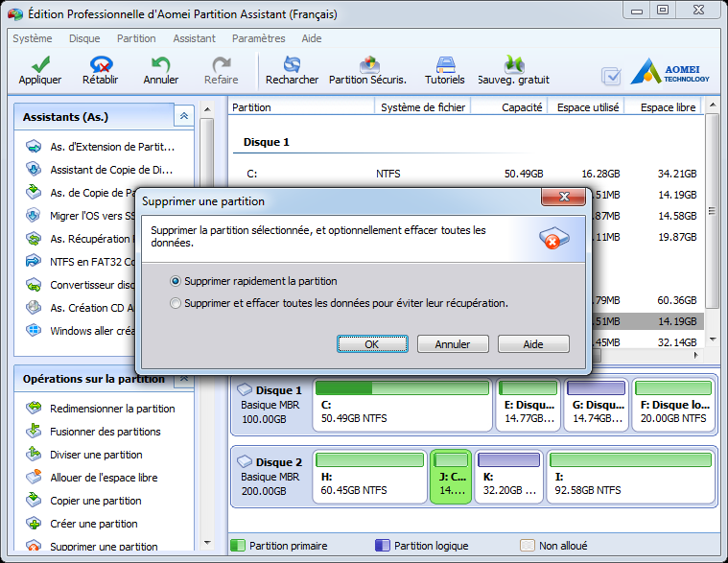The image size is (728, 563).
Task: Open Windows aller créateur wizard
Action: tap(80, 331)
